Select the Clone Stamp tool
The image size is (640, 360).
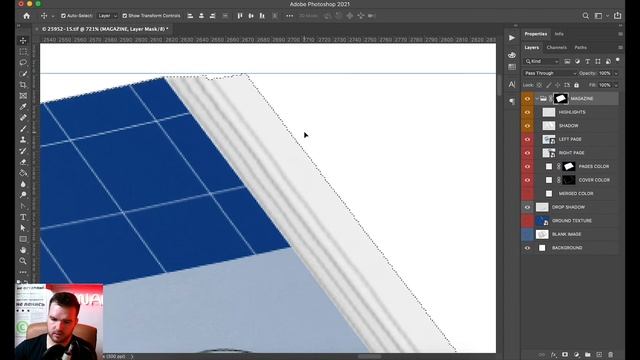click(x=23, y=140)
